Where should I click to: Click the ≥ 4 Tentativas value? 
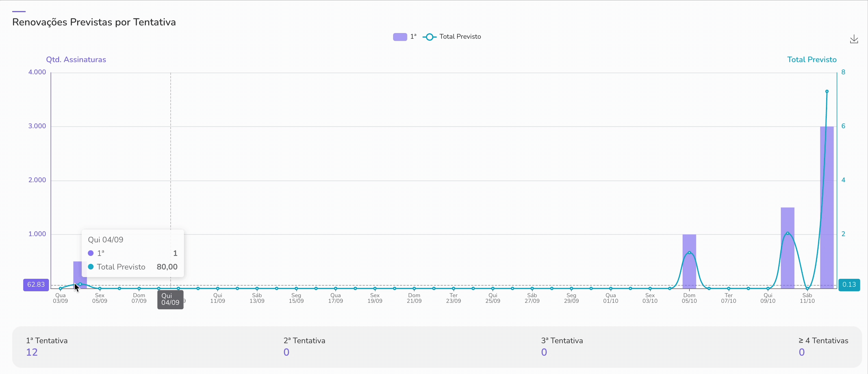coord(802,352)
